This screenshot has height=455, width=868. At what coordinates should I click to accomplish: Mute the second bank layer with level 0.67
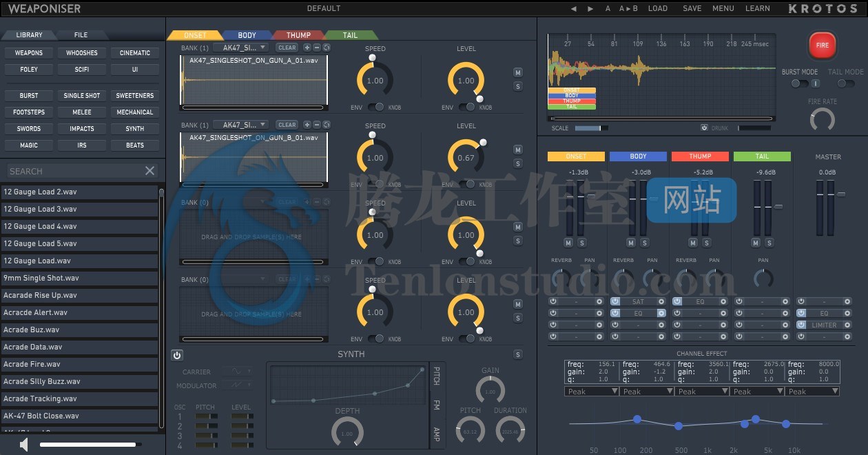[518, 150]
